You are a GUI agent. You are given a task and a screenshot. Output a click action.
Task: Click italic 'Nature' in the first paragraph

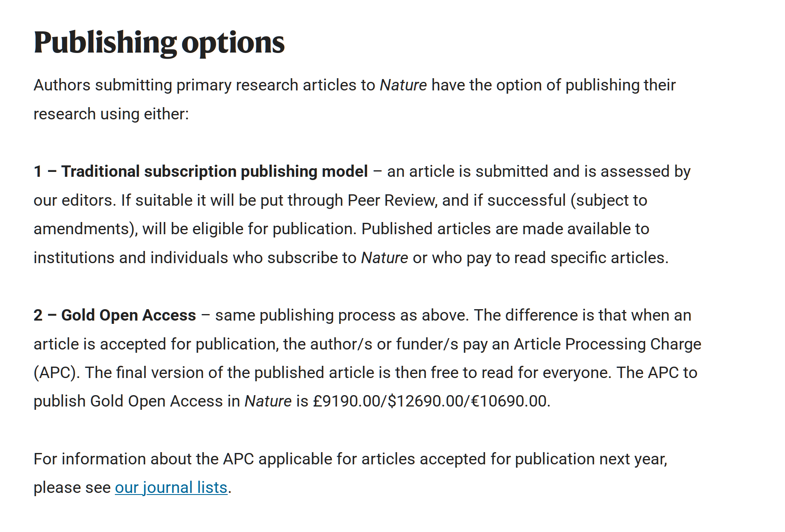point(403,85)
